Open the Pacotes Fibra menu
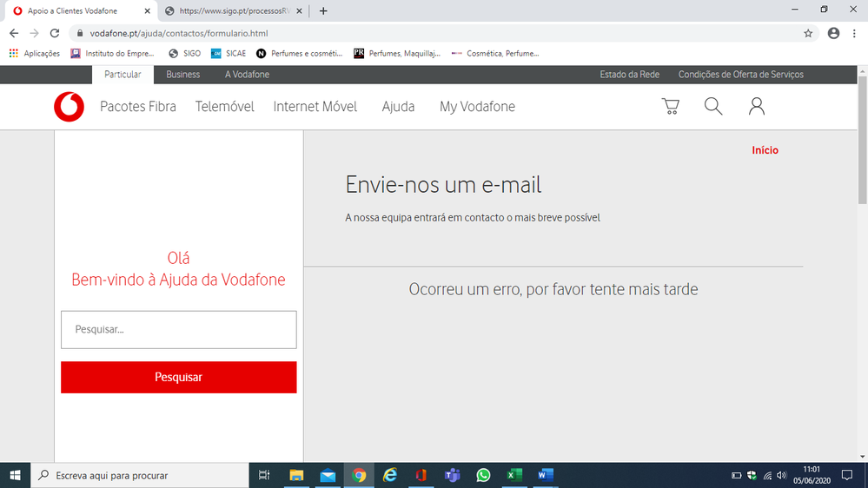This screenshot has height=488, width=868. point(137,107)
